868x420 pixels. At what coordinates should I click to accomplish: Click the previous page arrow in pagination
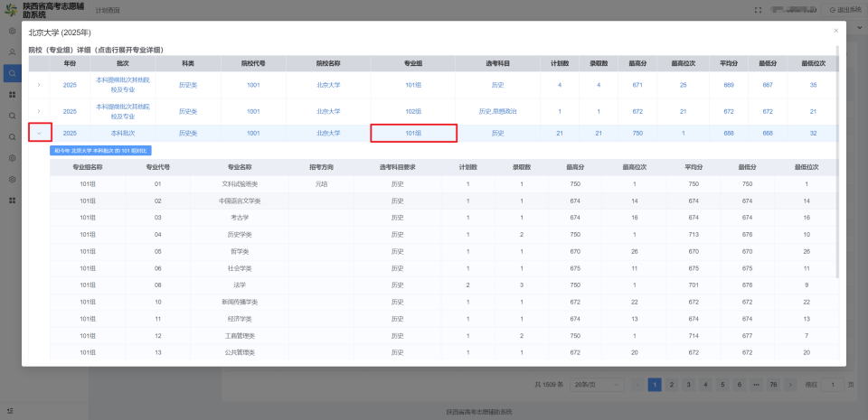(637, 385)
